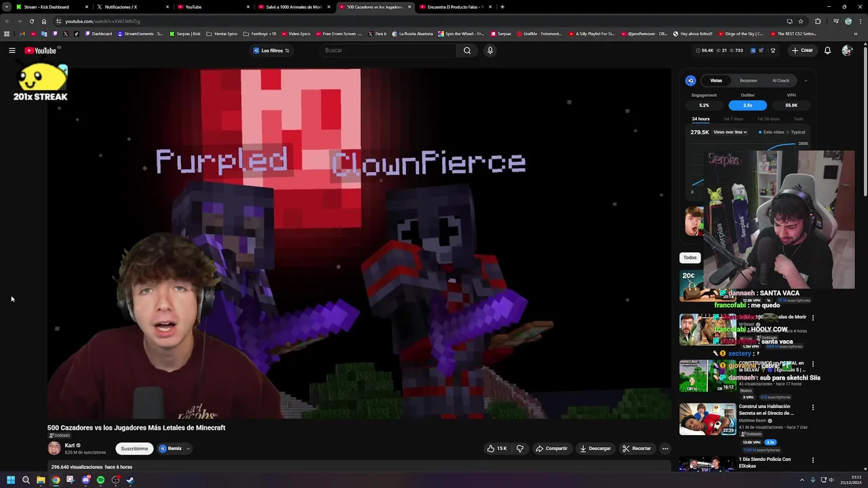The image size is (868, 488).
Task: Click the Recortar clip button
Action: click(637, 449)
